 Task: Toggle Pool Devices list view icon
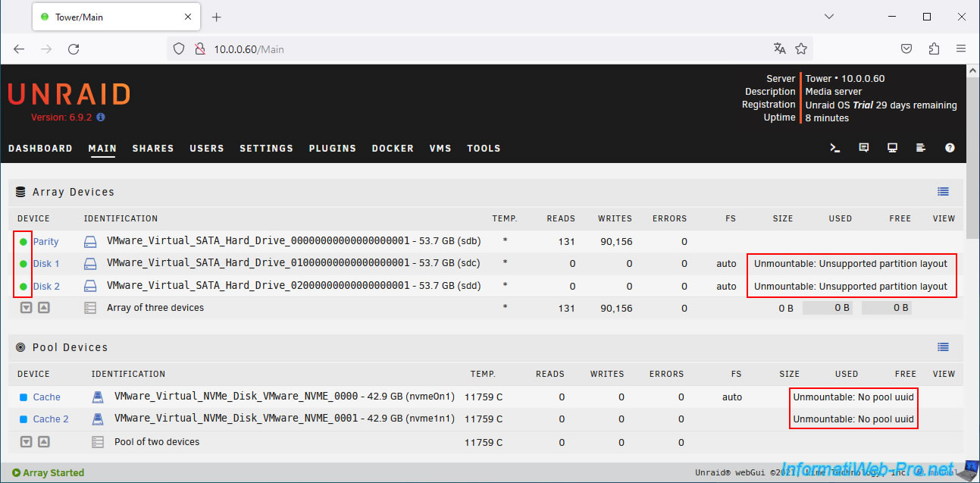point(943,347)
